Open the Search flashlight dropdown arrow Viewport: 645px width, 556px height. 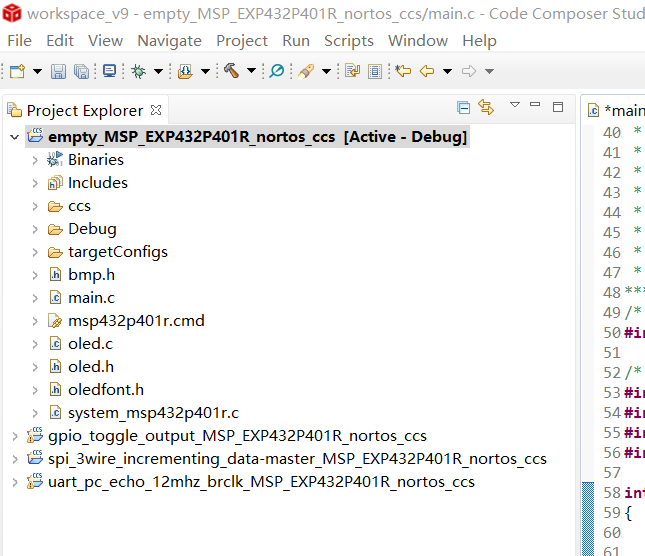[x=326, y=72]
